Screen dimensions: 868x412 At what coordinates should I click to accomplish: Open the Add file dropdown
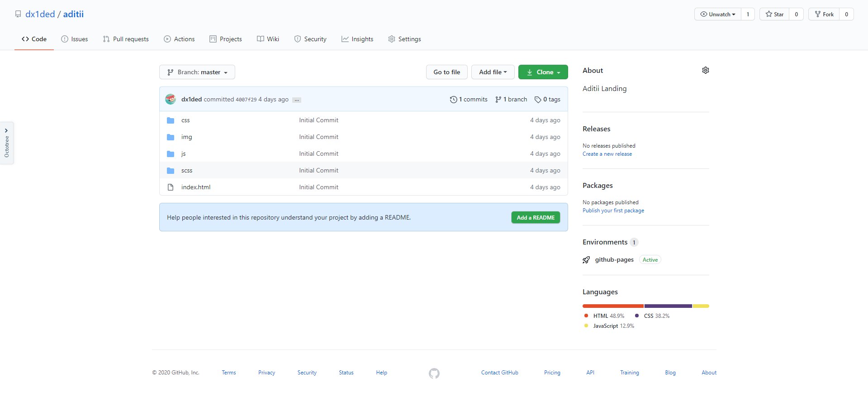493,72
